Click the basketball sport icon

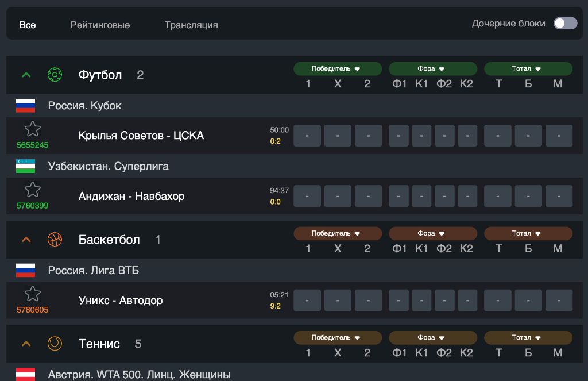pyautogui.click(x=55, y=240)
